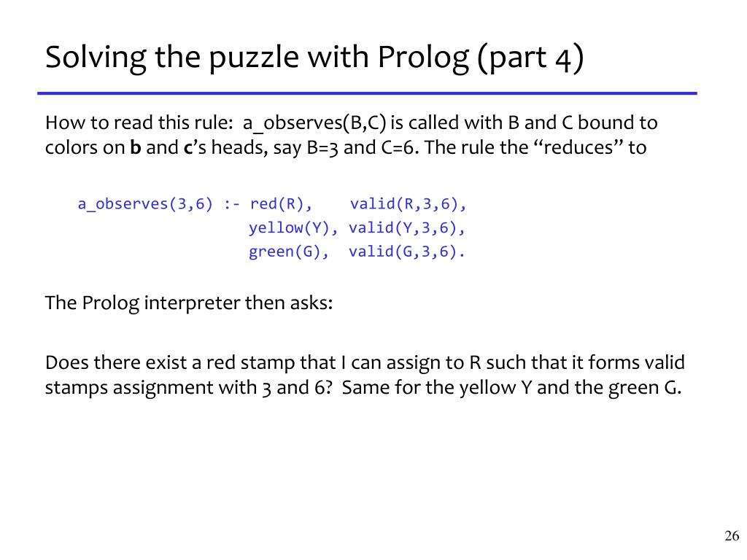
Task: Click the :- operator in the code
Action: pyautogui.click(x=231, y=204)
